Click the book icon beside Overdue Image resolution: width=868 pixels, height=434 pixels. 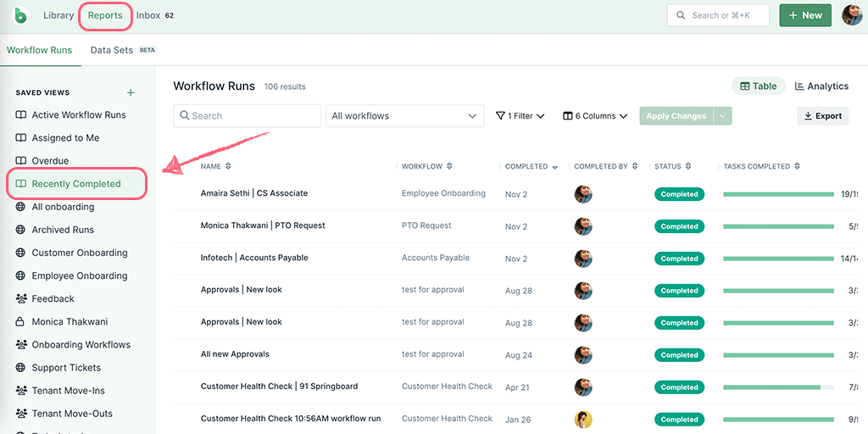20,161
